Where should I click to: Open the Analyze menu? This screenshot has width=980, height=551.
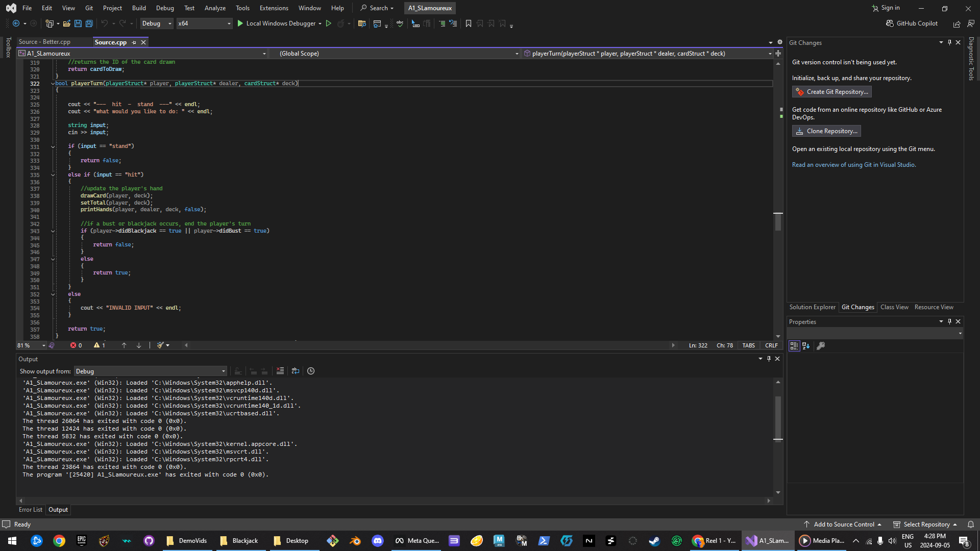(x=215, y=8)
